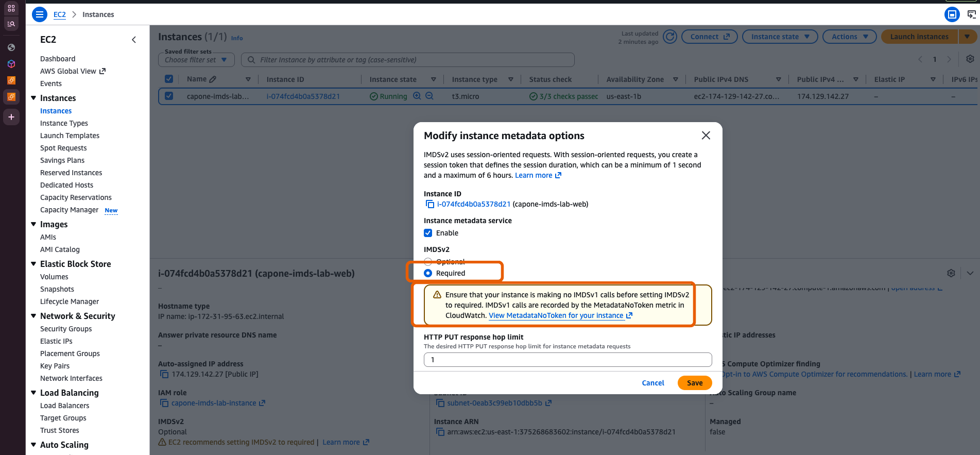Open search list icon in left rail
Screen dimensions: 980x455
[x=11, y=24]
